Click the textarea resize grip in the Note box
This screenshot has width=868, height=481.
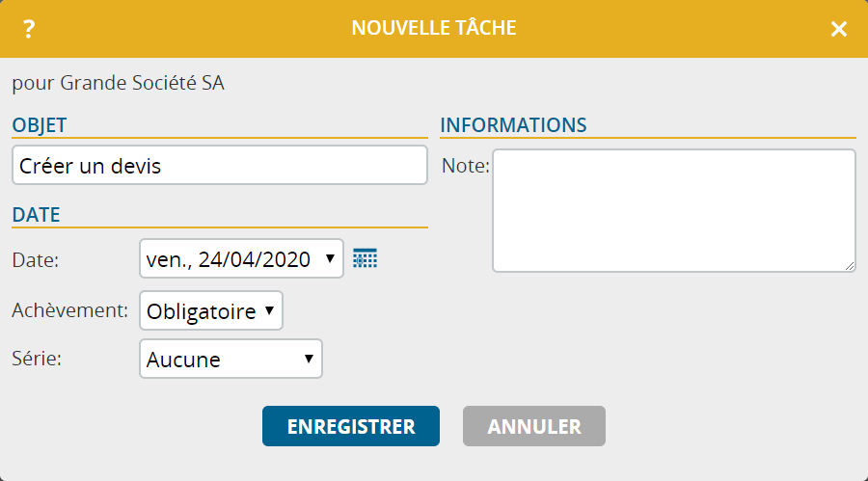849,266
